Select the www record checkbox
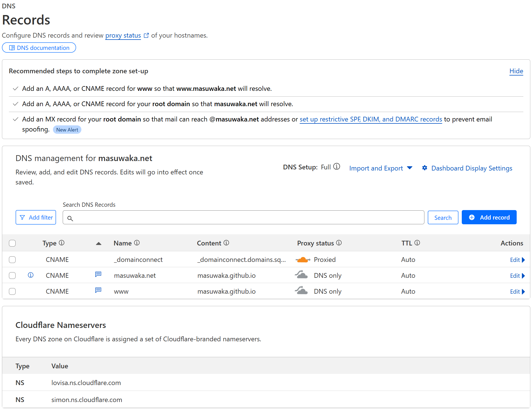The height and width of the screenshot is (409, 532). (12, 291)
